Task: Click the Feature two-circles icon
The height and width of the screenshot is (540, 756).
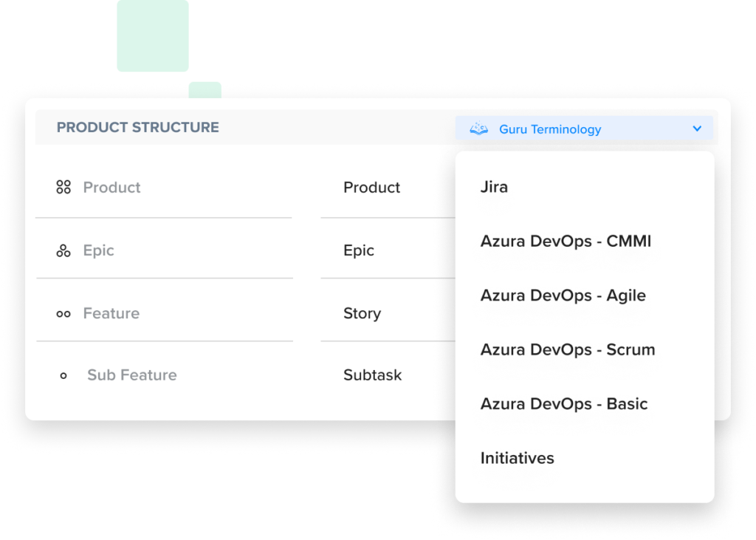Action: [63, 314]
